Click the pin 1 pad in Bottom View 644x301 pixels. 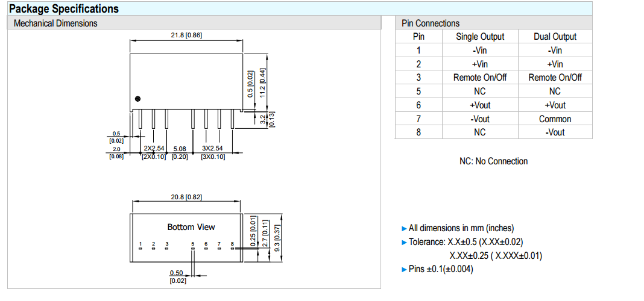coord(140,249)
